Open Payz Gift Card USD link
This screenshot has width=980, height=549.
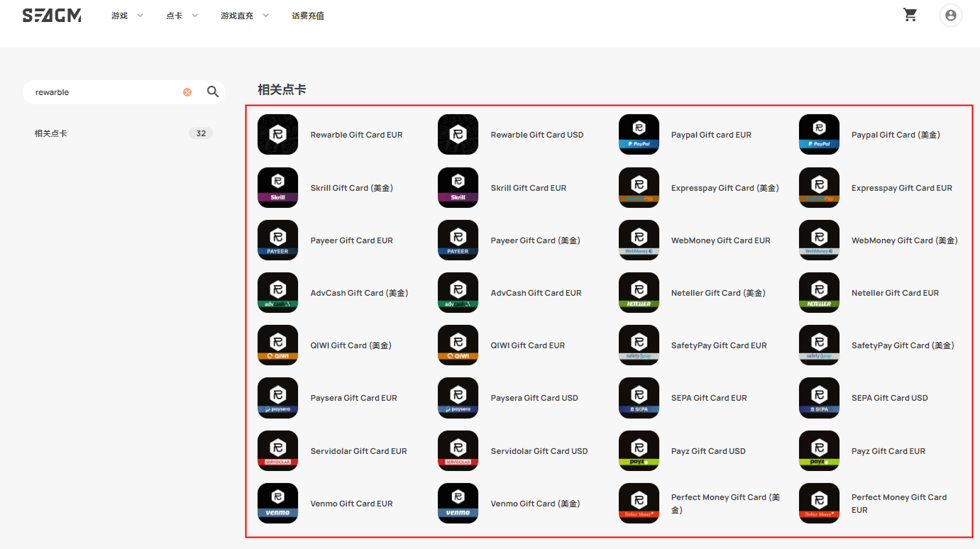coord(708,451)
